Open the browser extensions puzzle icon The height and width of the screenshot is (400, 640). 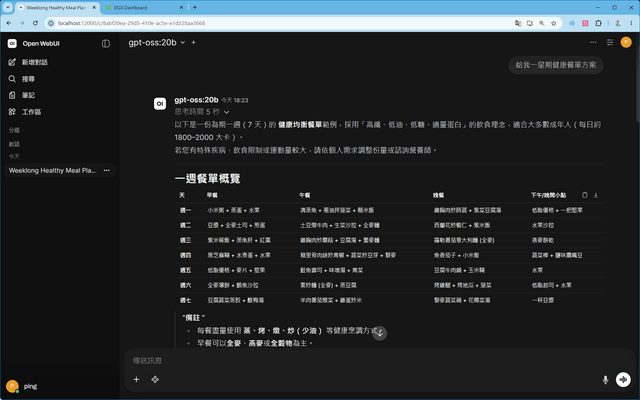click(598, 23)
